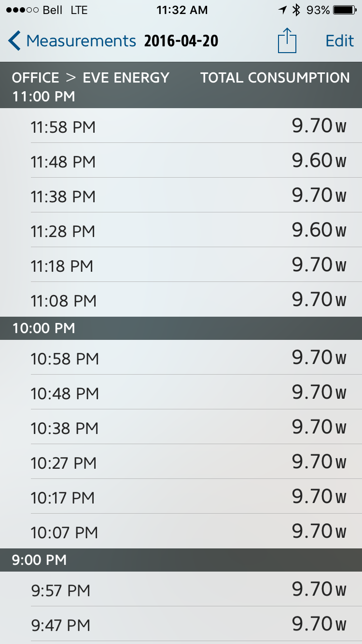
Task: Select the 11:48 PM 9.60 W entry
Action: [x=181, y=161]
